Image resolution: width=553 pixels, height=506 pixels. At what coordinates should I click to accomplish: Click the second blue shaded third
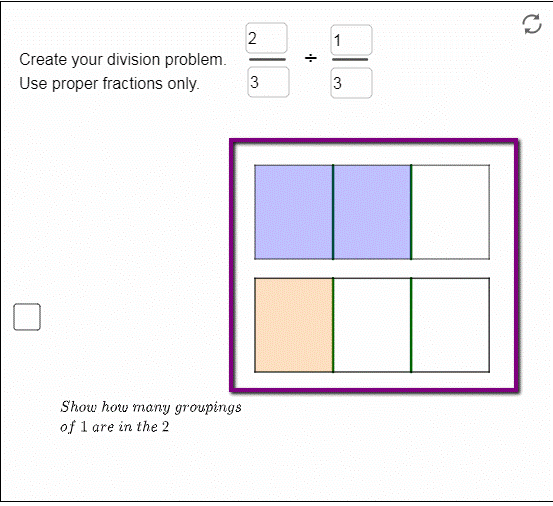372,212
